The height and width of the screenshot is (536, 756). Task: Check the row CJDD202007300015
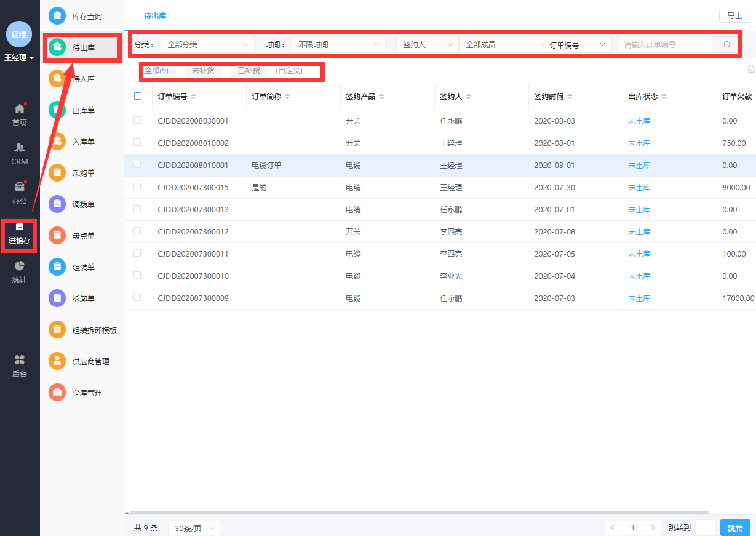[137, 186]
